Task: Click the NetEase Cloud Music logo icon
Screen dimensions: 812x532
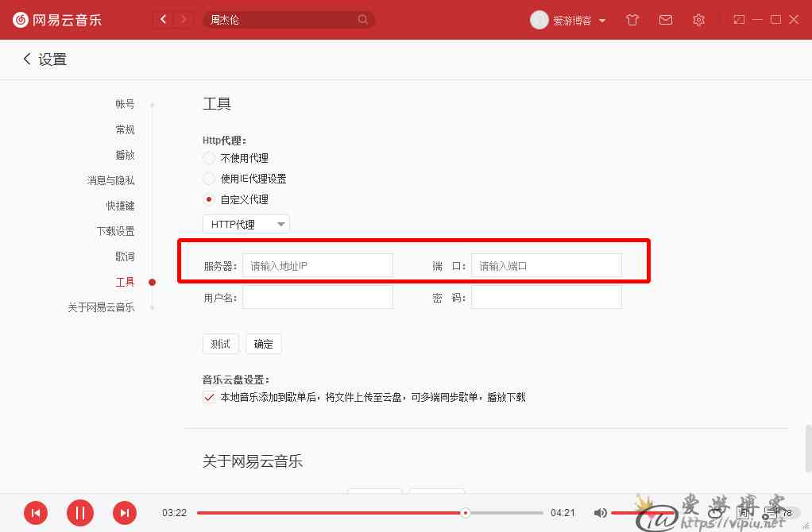Action: 20,20
